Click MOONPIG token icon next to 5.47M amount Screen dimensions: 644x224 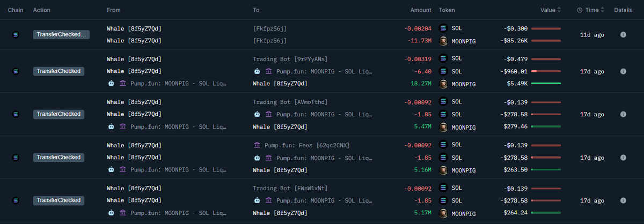[443, 127]
